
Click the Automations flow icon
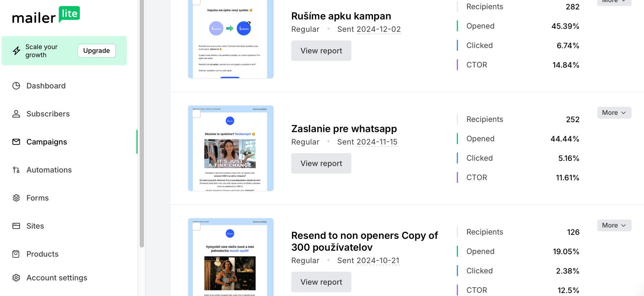tap(16, 170)
